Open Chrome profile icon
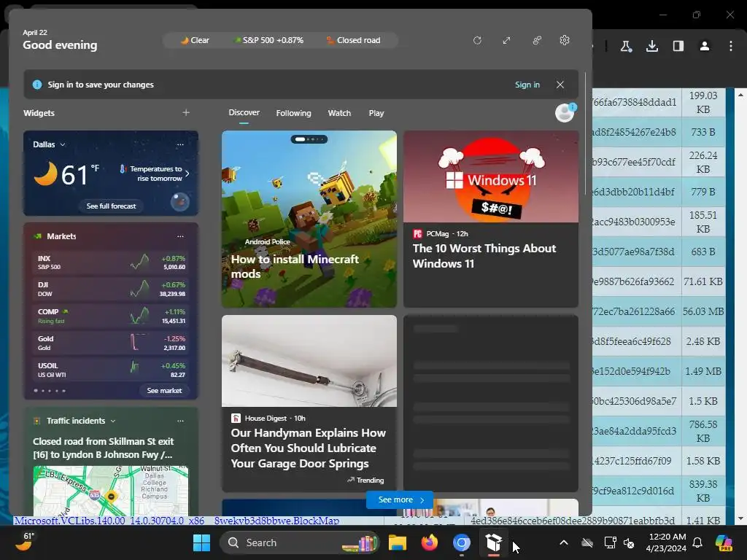The width and height of the screenshot is (747, 560). (x=705, y=46)
